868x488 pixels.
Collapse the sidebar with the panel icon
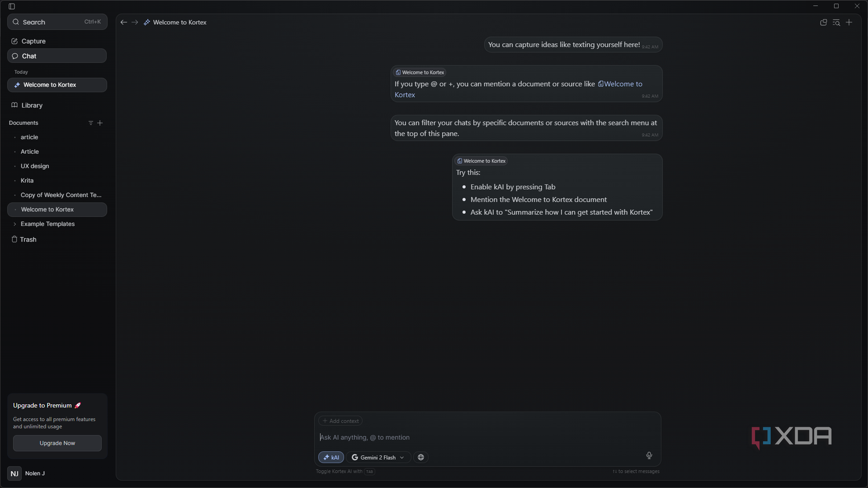coord(12,6)
